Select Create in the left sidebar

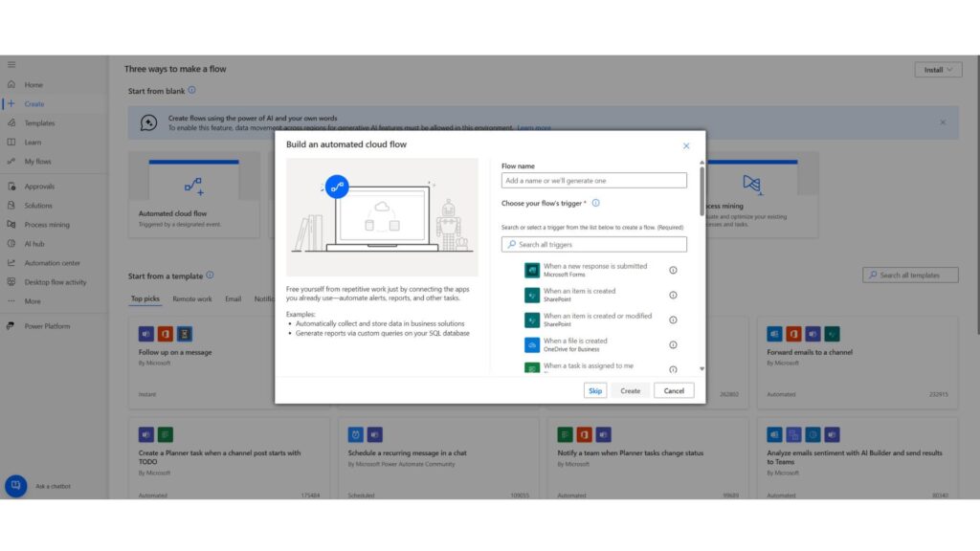point(33,103)
